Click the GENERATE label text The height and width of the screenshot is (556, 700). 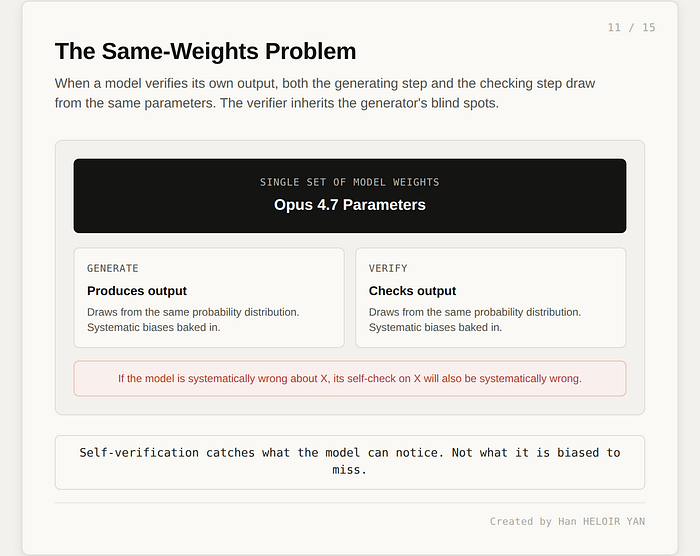pos(112,268)
